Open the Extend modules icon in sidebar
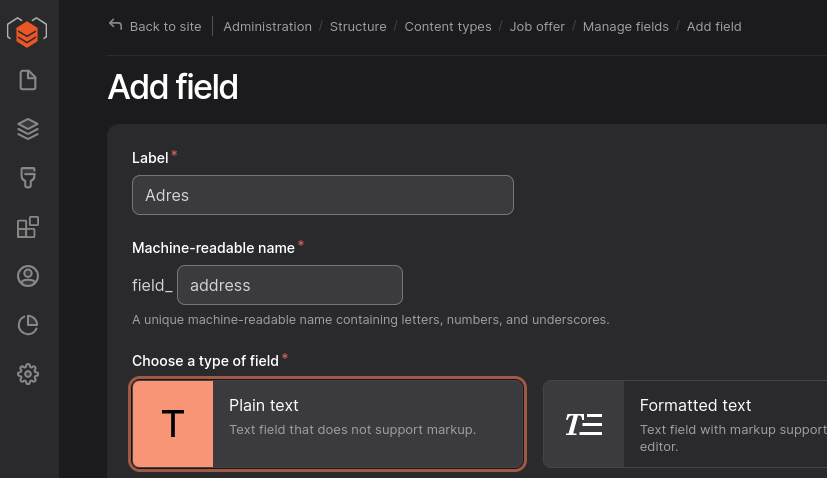Viewport: 827px width, 478px height. pos(28,227)
